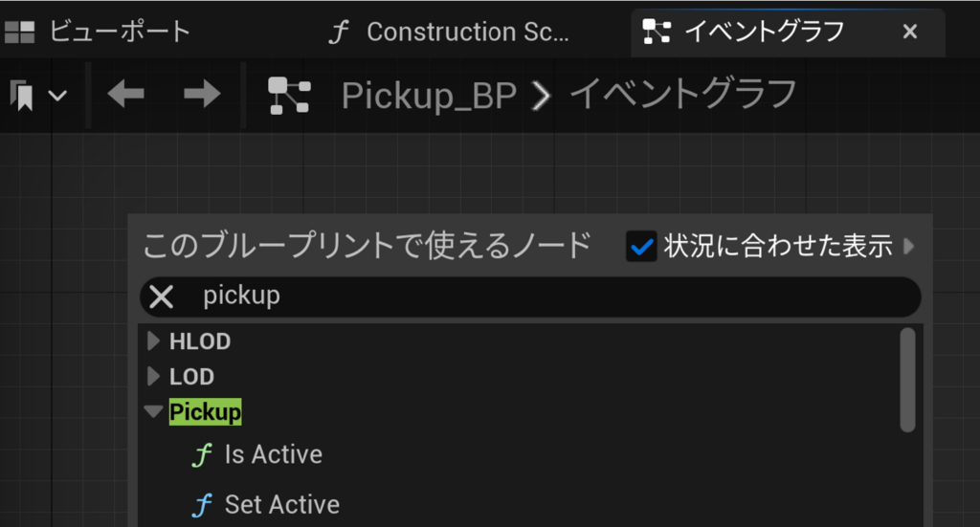Go forward with the right arrow
This screenshot has height=527, width=980.
203,95
